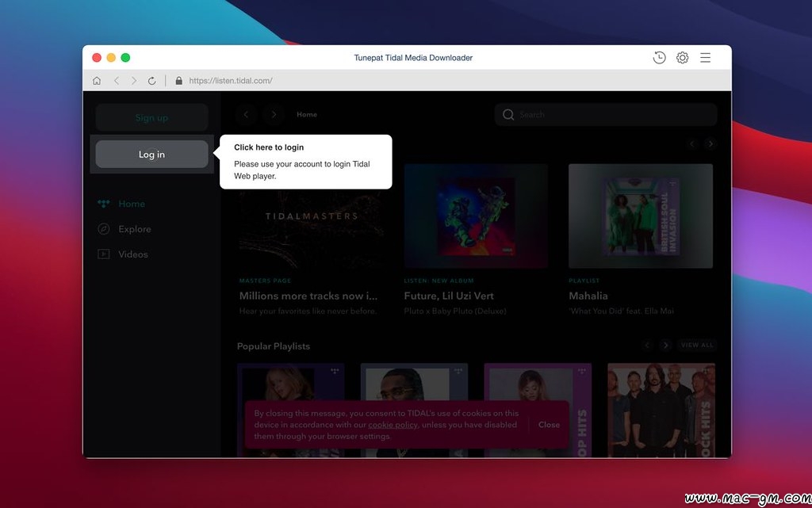Navigate forward using toolbar right arrow
This screenshot has width=812, height=508.
(134, 81)
